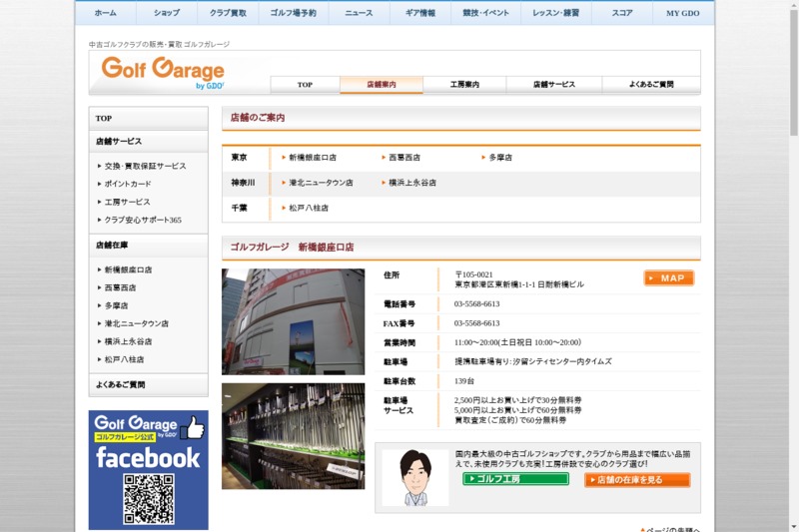Viewport: 799px width, 532px height.
Task: Click the green ゴルフ工房 button
Action: pyautogui.click(x=515, y=478)
